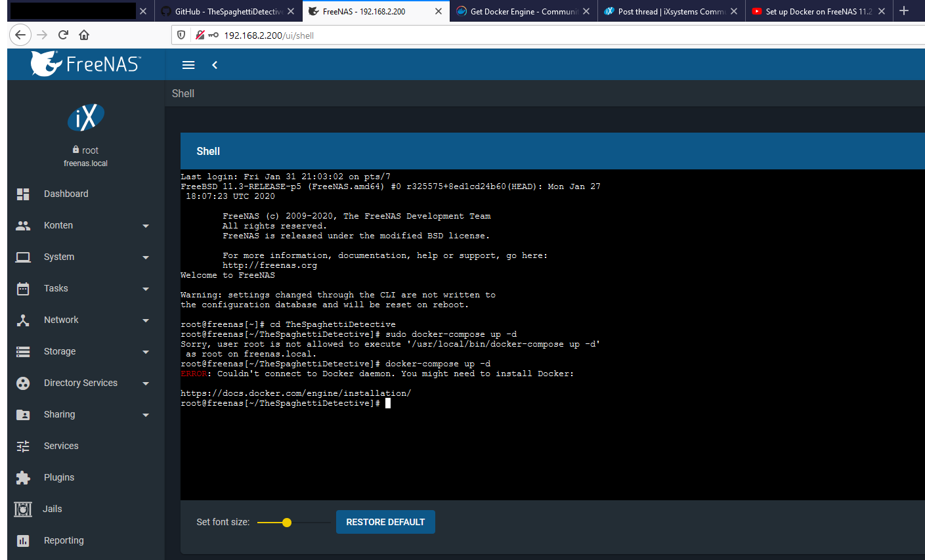Screen dimensions: 925x560
Task: Click the docs.docker.com URL in terminal
Action: click(x=296, y=393)
